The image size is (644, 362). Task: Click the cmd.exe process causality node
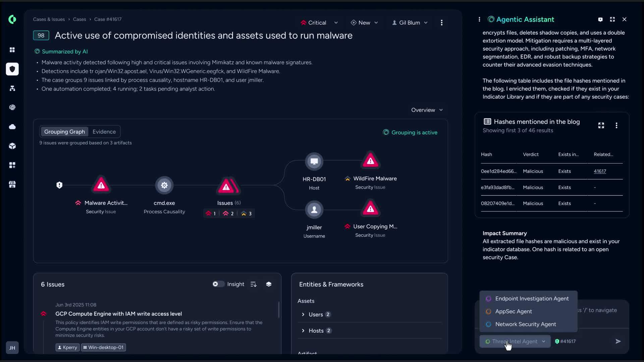pyautogui.click(x=164, y=185)
